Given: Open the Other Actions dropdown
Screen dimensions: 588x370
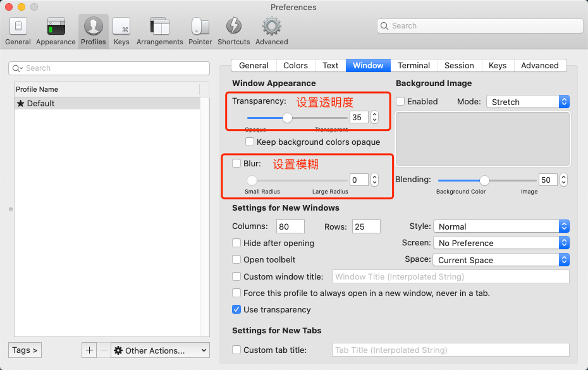Looking at the screenshot, I should 160,350.
